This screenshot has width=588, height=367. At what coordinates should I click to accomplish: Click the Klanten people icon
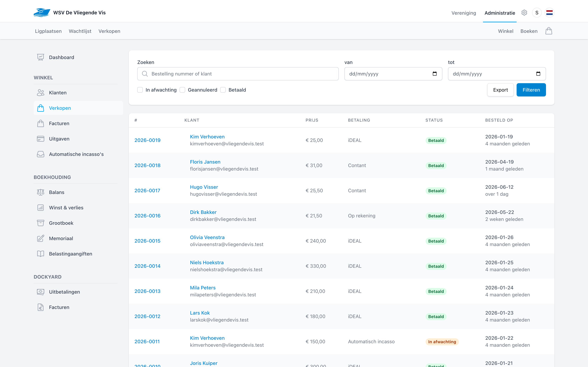coord(41,92)
